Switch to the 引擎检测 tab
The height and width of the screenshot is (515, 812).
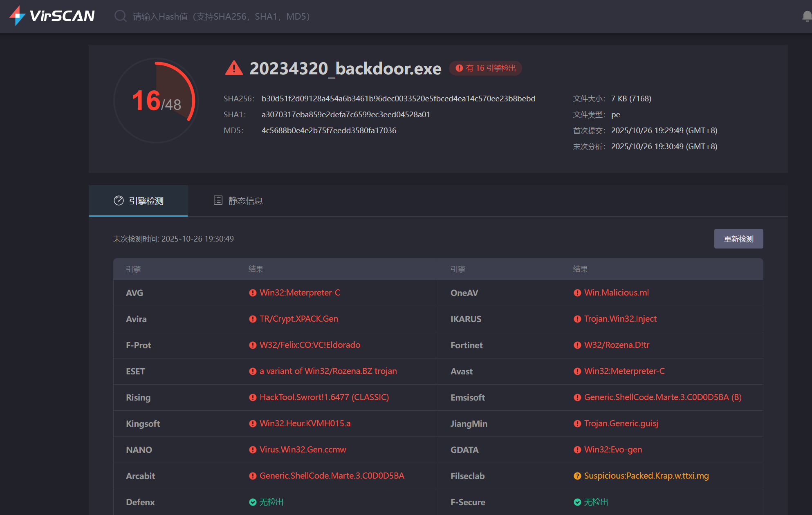coord(139,201)
